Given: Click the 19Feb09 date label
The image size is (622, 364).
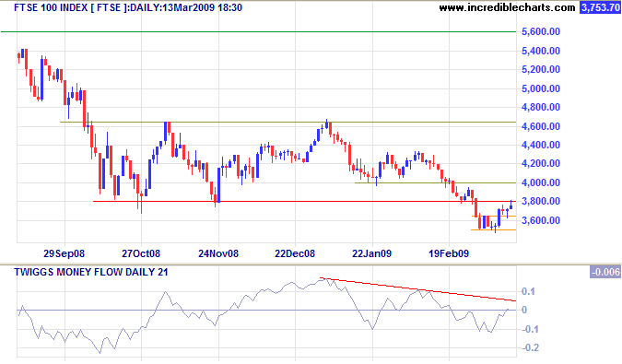Looking at the screenshot, I should (449, 253).
